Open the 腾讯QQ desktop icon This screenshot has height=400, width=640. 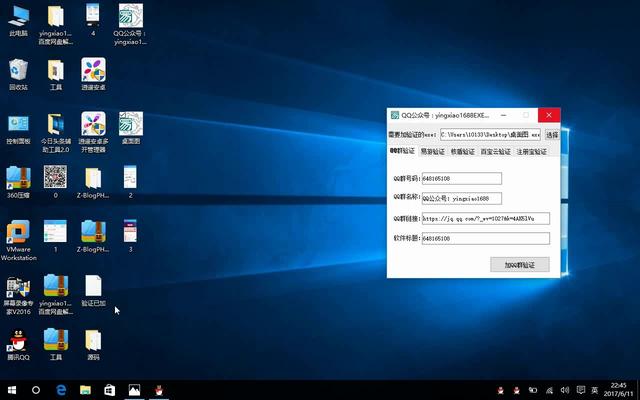click(x=18, y=341)
